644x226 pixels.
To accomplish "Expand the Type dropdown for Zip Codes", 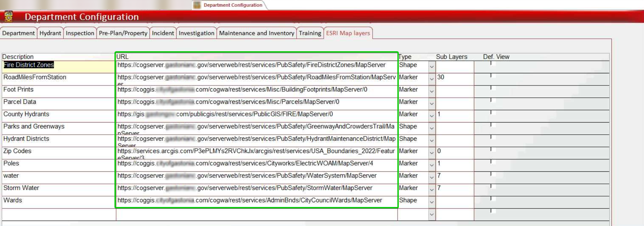I will (x=432, y=153).
